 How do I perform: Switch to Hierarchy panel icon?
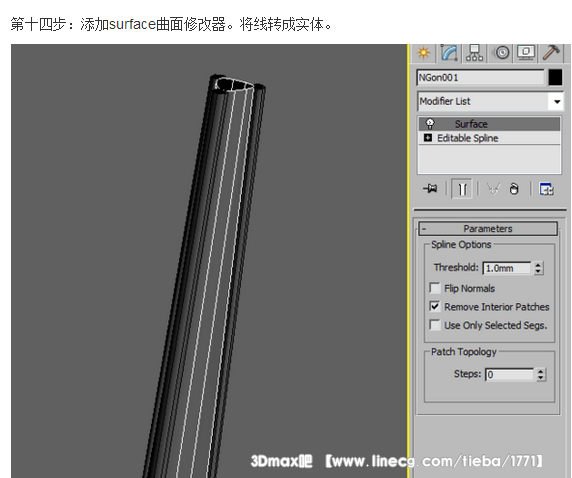pyautogui.click(x=474, y=53)
